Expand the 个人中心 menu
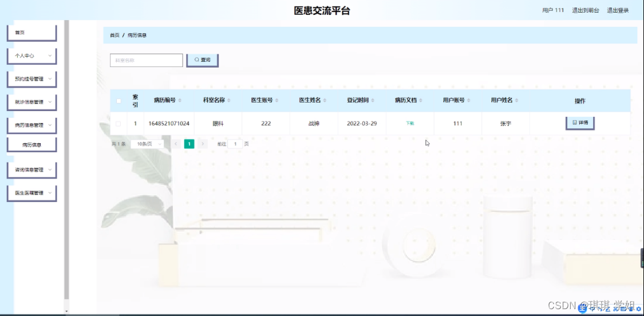Screen dimensions: 644x316 click(x=31, y=56)
